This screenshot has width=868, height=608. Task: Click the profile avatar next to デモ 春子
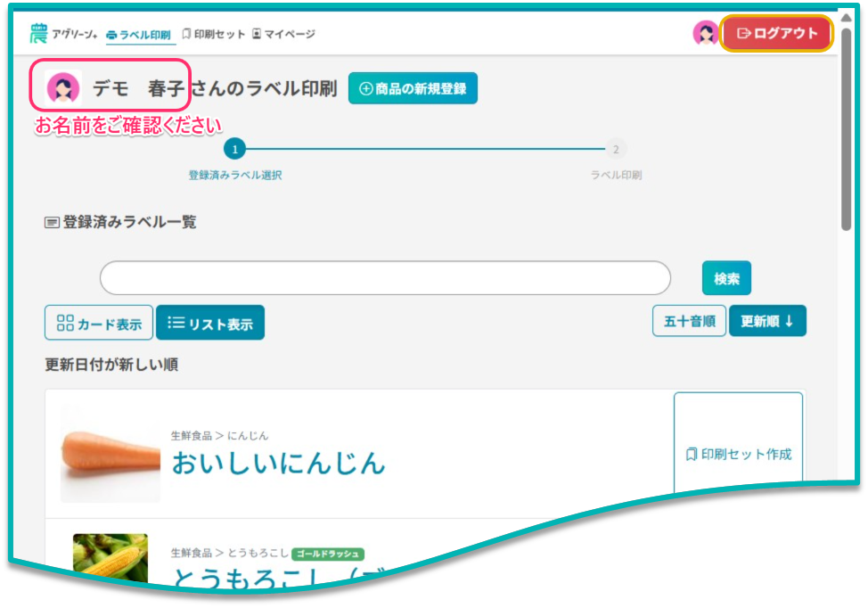63,88
